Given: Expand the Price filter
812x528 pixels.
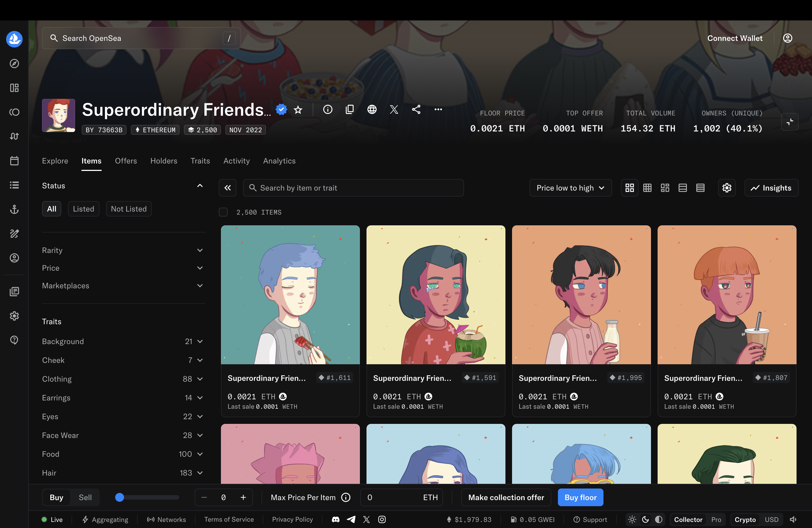Looking at the screenshot, I should [123, 268].
